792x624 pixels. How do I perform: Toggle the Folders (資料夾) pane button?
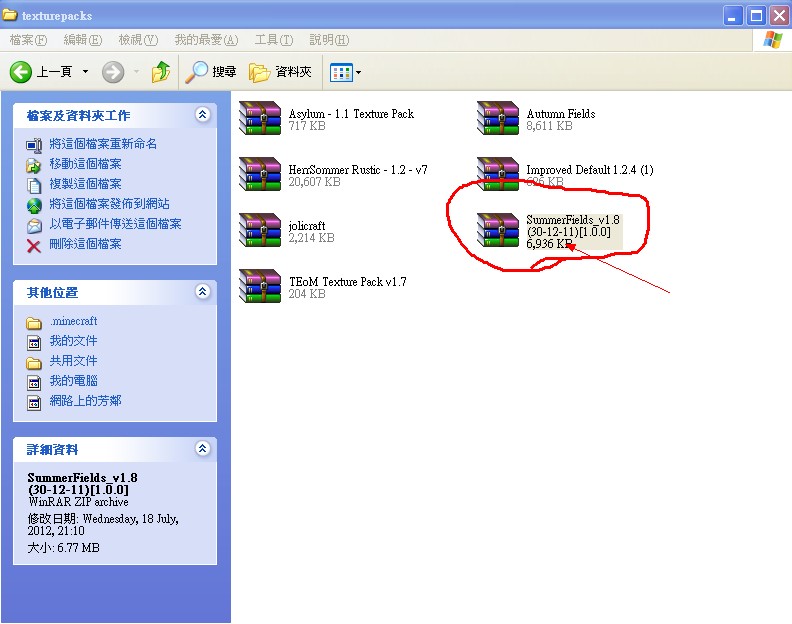[x=280, y=72]
